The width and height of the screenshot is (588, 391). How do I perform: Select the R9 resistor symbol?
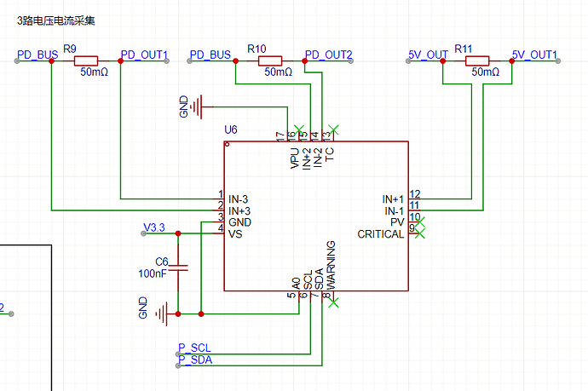[x=86, y=60]
